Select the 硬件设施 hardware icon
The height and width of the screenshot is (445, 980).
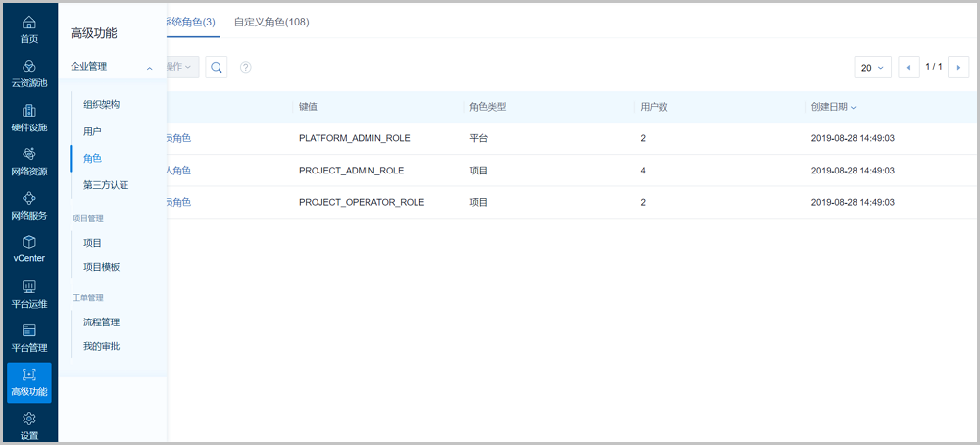tap(29, 111)
